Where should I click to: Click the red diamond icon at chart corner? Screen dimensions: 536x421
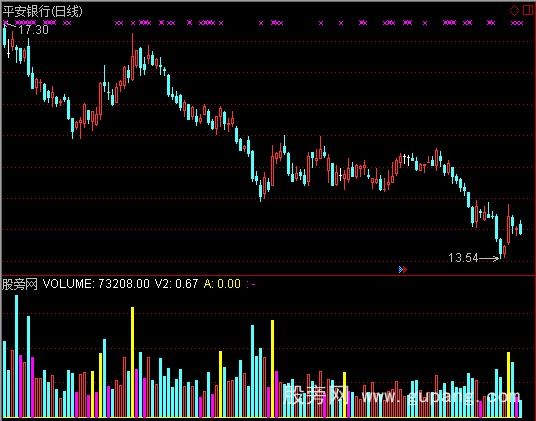click(x=514, y=11)
